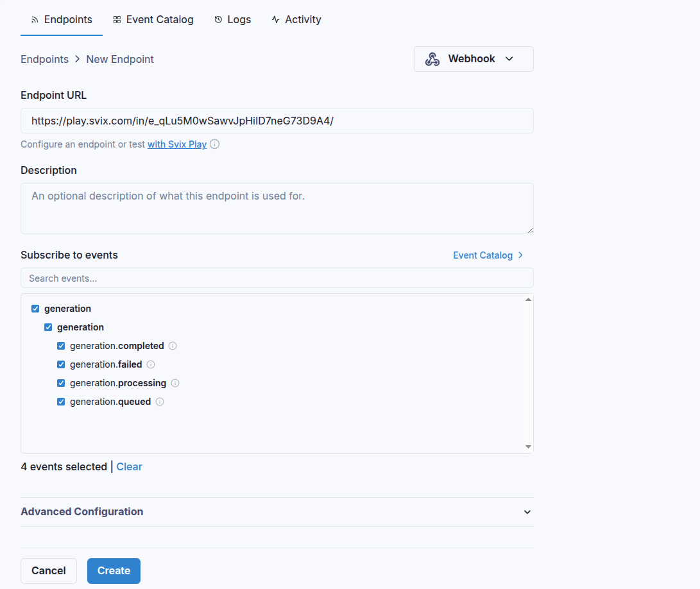Uncheck the generation.completed event
Viewport: 700px width, 589px height.
point(60,345)
